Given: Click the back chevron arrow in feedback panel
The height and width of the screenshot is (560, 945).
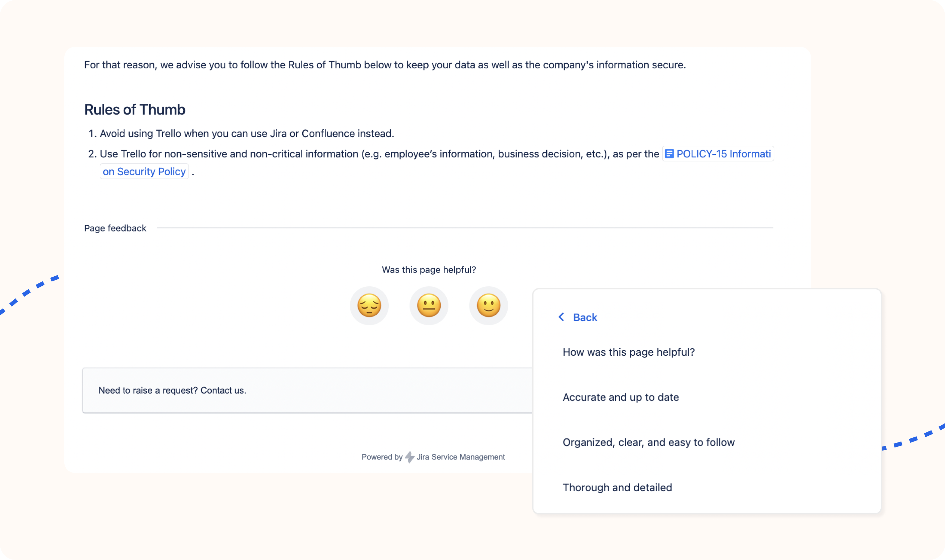Looking at the screenshot, I should coord(561,318).
